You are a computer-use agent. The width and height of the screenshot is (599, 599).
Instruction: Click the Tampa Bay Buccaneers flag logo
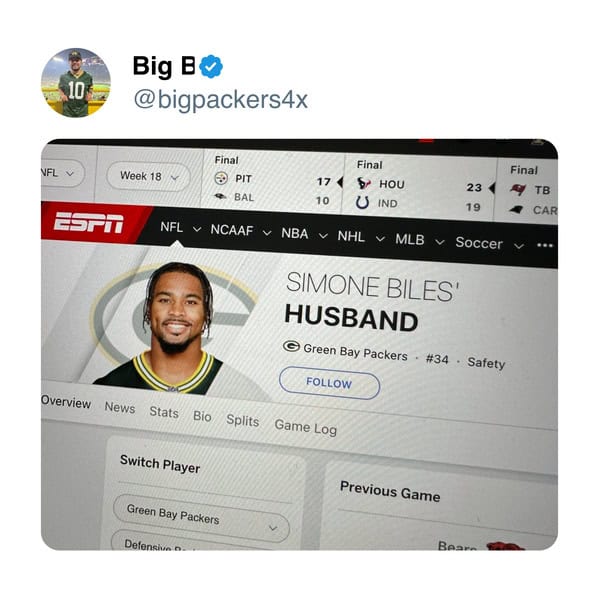[518, 189]
